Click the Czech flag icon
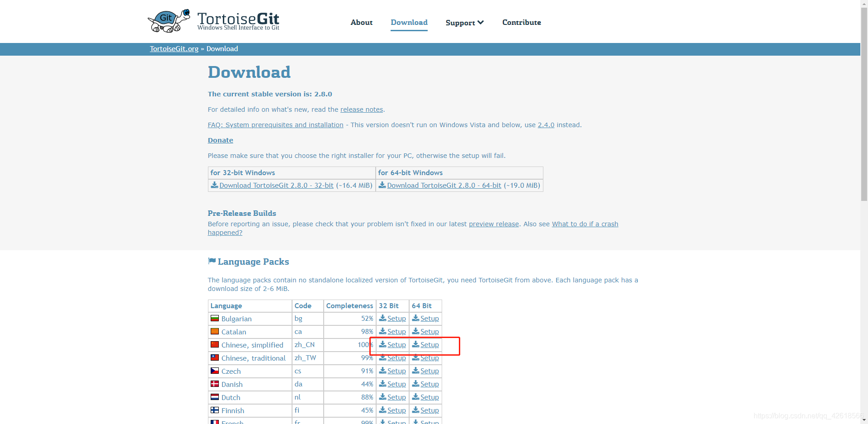 point(215,371)
